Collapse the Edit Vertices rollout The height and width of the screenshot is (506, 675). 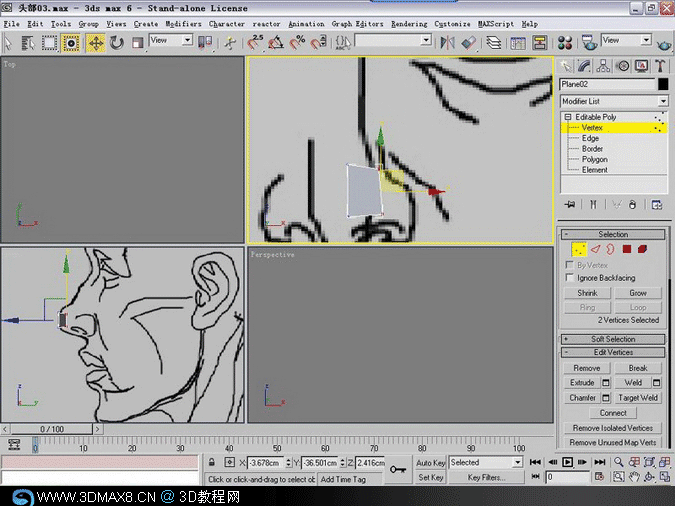click(614, 353)
